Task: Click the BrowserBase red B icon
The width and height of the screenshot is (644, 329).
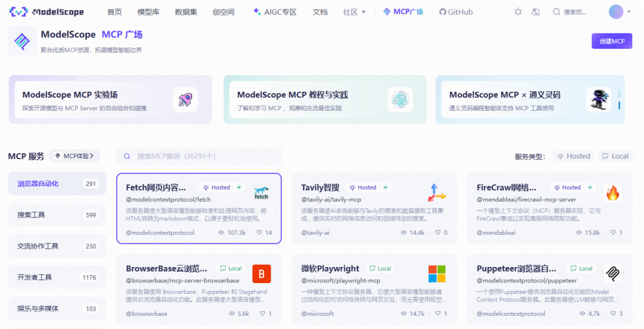Action: (x=261, y=274)
